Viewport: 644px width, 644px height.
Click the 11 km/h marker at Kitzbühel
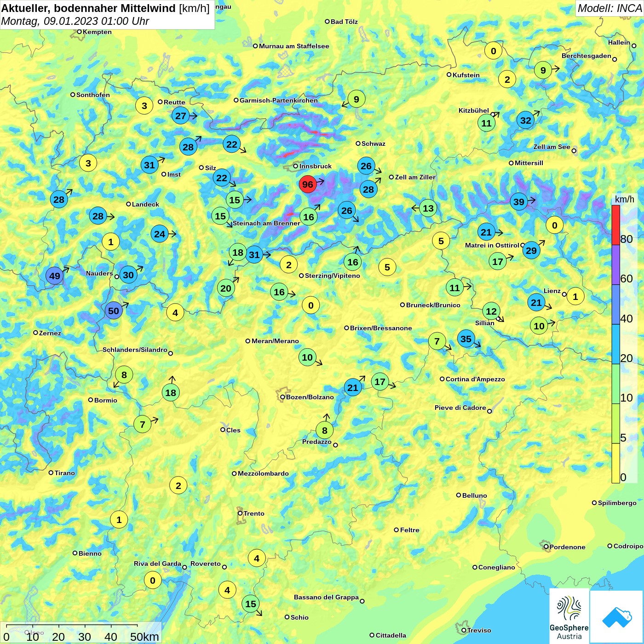[487, 123]
